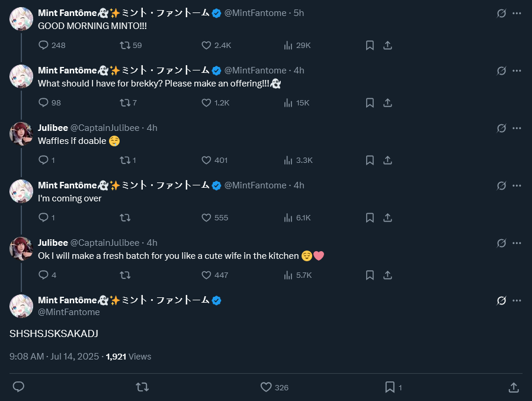Repost the main SHSHSJSKSAKADJ tweet

click(x=142, y=387)
